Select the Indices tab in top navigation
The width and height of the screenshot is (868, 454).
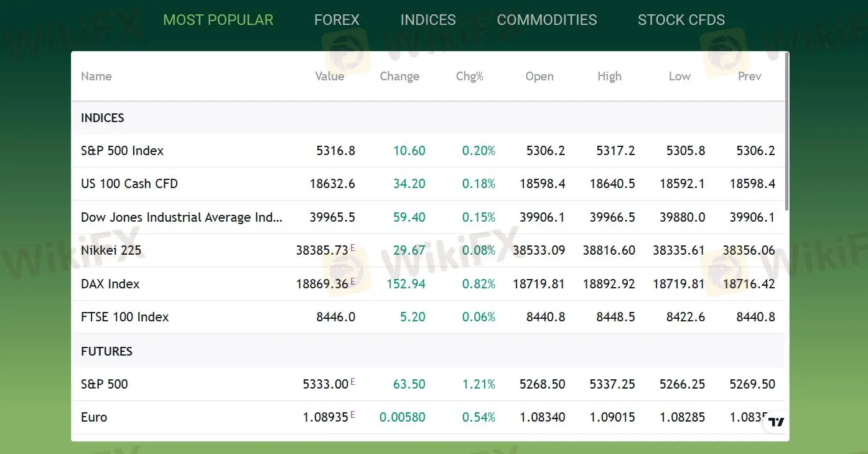427,20
